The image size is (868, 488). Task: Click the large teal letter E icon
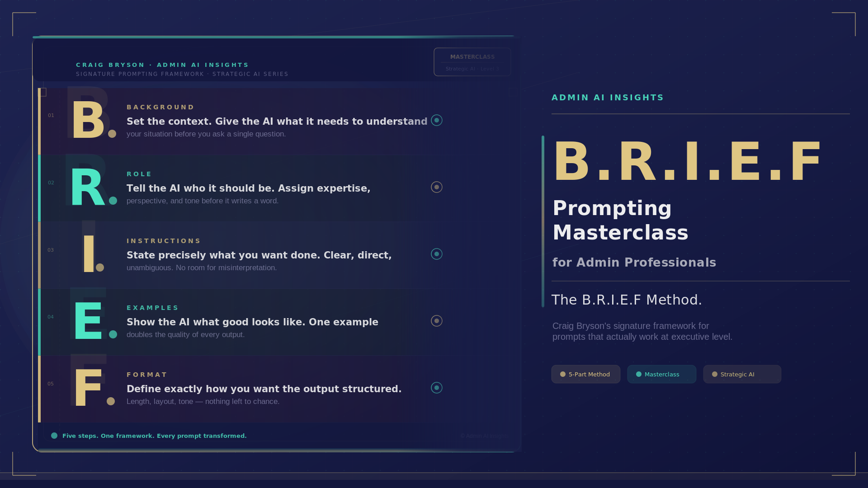point(88,321)
